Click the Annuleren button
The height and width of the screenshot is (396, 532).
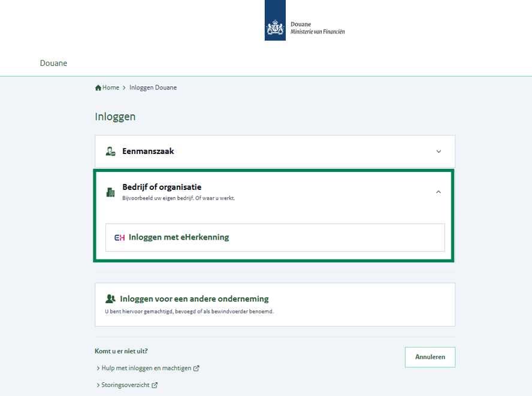click(430, 357)
